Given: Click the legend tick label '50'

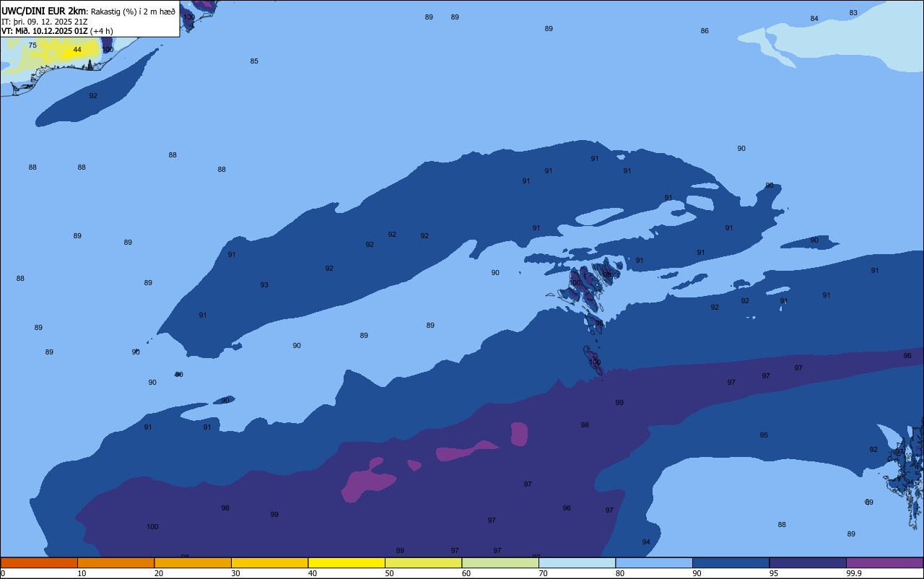Looking at the screenshot, I should click(x=390, y=573).
